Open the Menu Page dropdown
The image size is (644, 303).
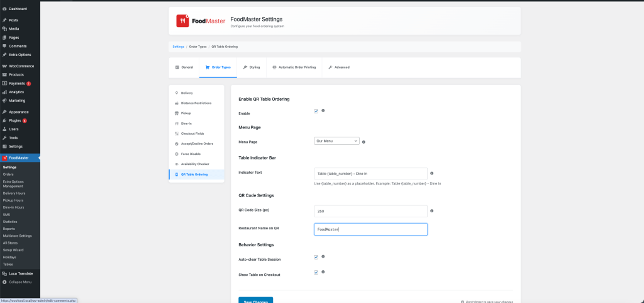(336, 142)
